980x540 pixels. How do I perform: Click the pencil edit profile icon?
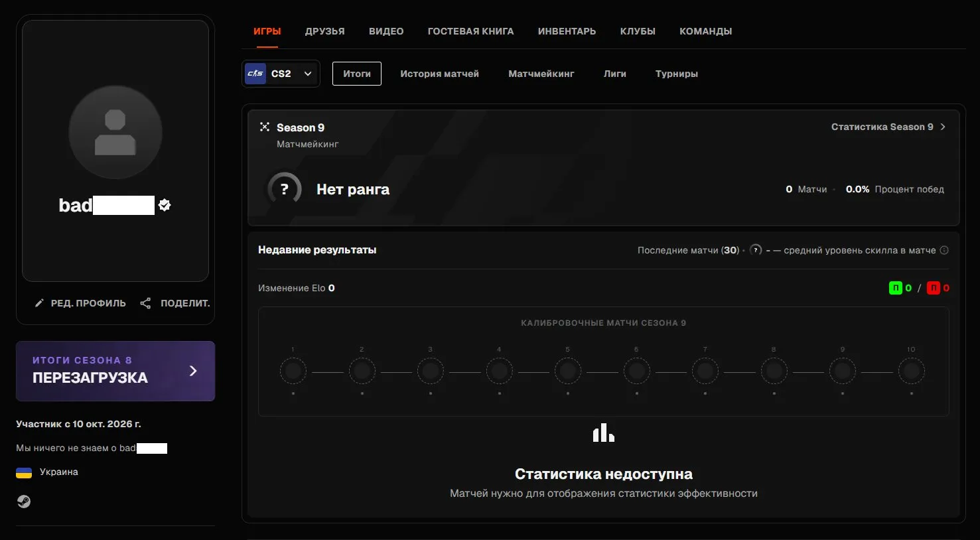click(39, 303)
